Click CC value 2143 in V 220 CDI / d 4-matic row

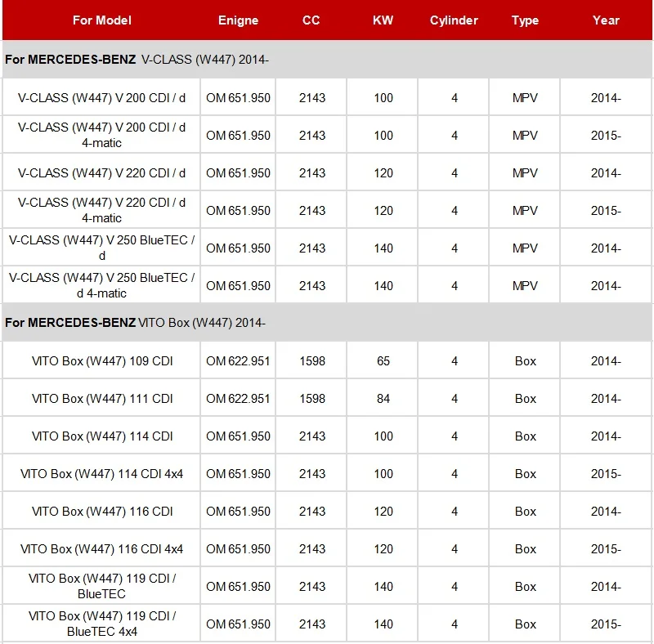312,210
